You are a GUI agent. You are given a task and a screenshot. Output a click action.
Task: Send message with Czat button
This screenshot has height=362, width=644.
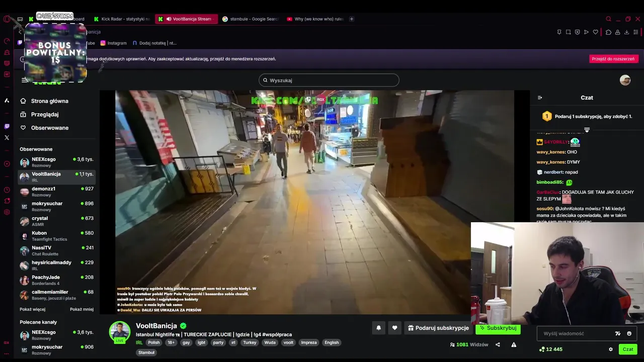tap(628, 349)
